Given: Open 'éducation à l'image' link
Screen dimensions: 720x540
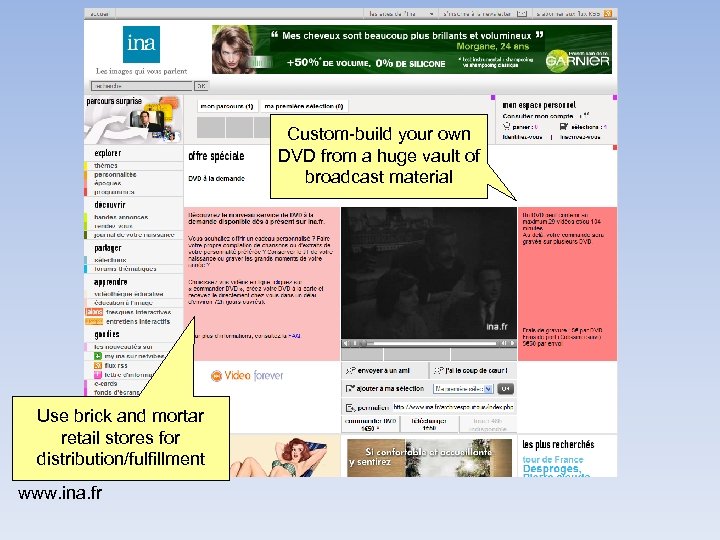Looking at the screenshot, I should tap(123, 303).
